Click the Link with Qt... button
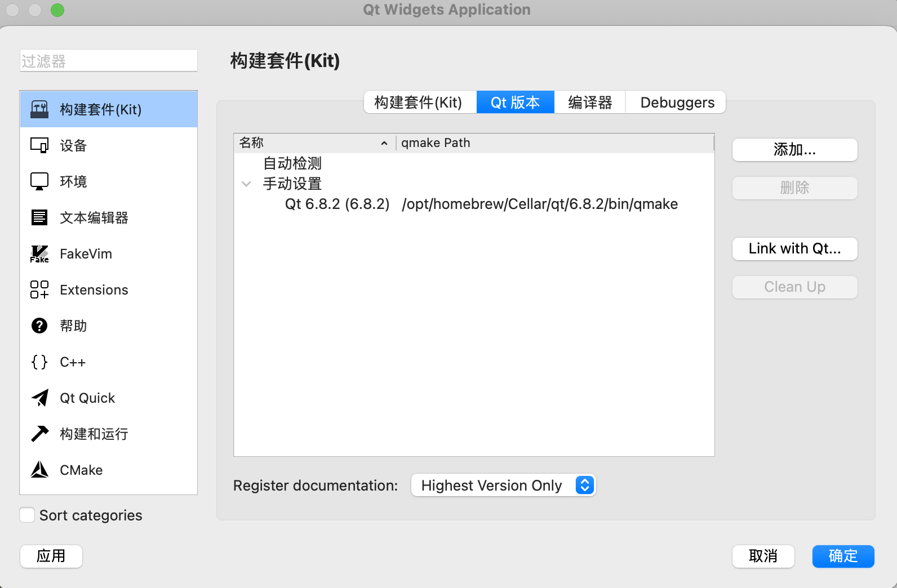Screen dimensions: 897x588 [794, 249]
